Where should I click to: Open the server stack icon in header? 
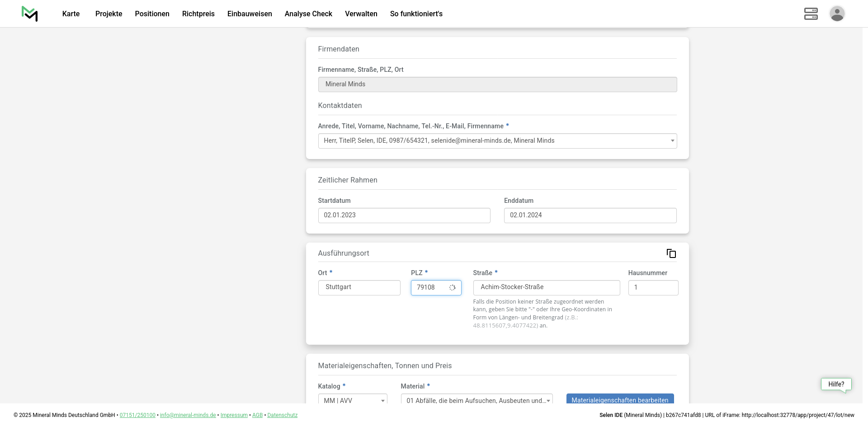click(811, 14)
